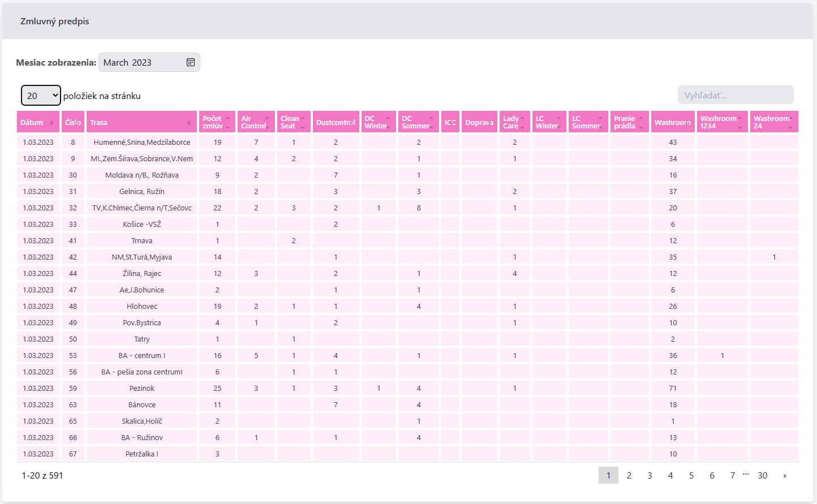Sort by Počet zmlúv column header

217,122
